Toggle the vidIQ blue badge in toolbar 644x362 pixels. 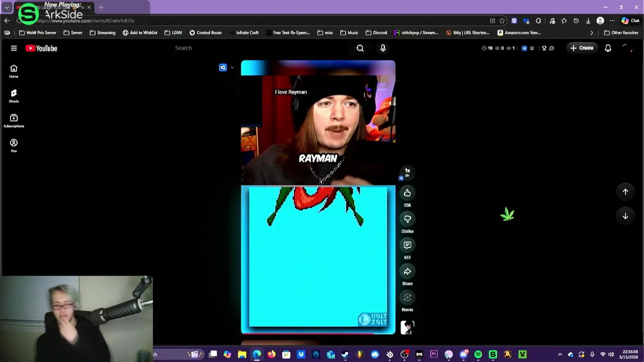(x=524, y=48)
